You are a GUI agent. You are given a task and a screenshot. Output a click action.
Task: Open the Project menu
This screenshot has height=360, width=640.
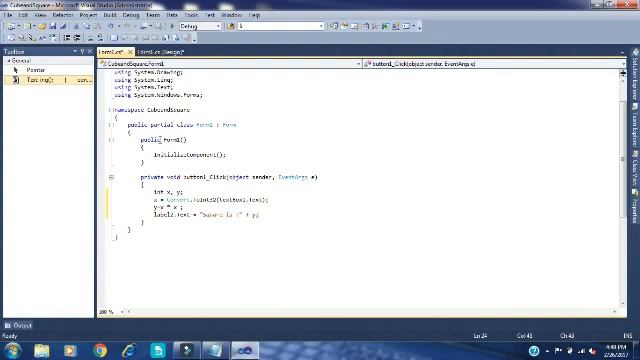[x=88, y=15]
